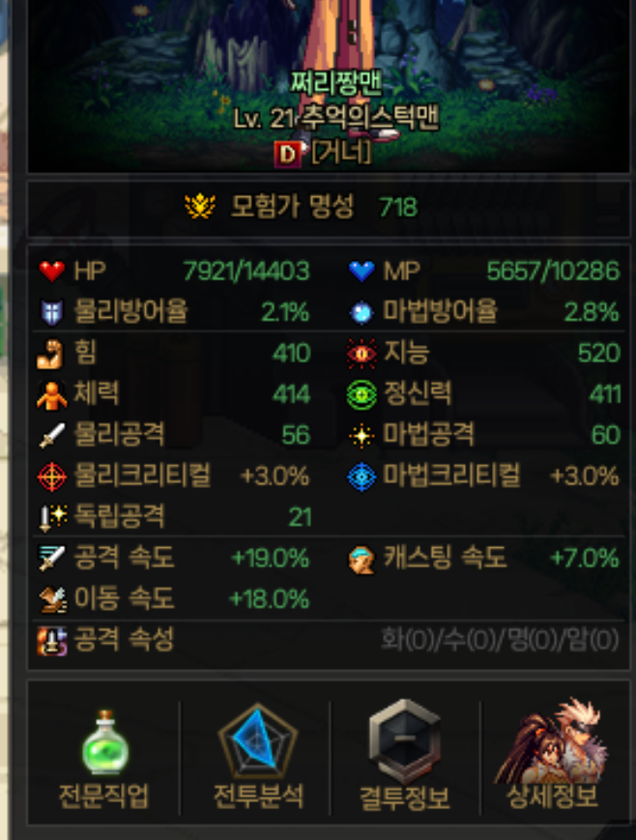Select the 공격 속성 row
636x840 pixels.
click(x=328, y=640)
